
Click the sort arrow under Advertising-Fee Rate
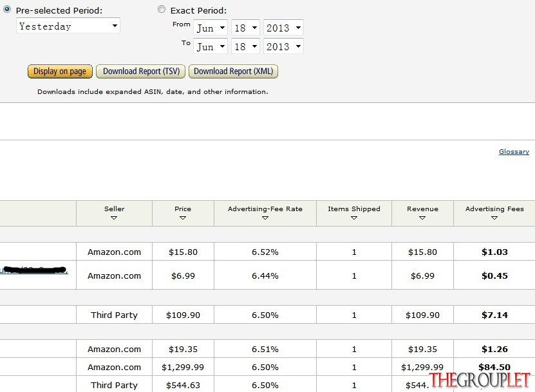pos(265,218)
